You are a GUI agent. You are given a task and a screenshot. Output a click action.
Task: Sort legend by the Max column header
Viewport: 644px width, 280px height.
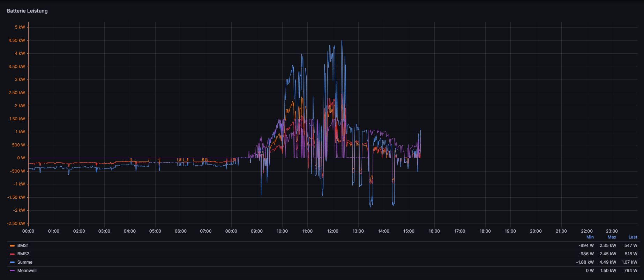[x=612, y=237]
